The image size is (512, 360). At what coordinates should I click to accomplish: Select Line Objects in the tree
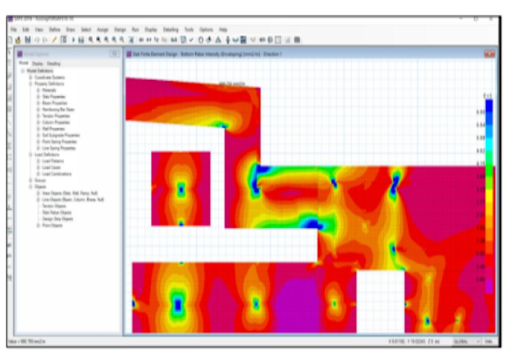point(73,200)
